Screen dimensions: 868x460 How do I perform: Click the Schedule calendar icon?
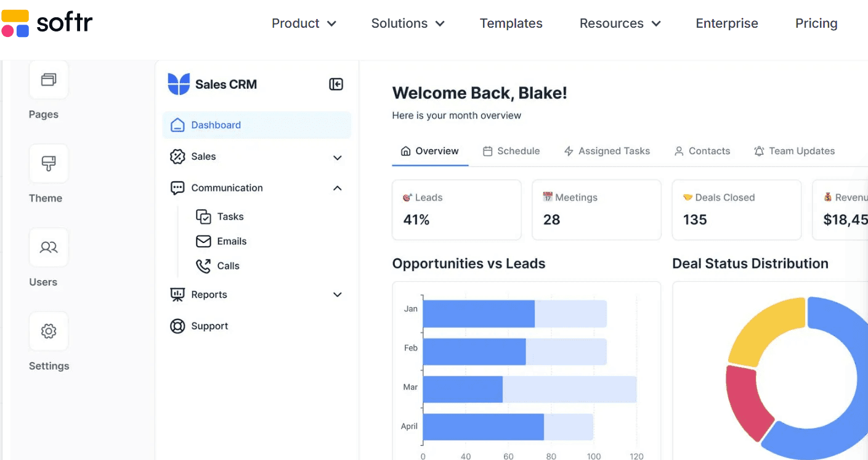pos(487,151)
